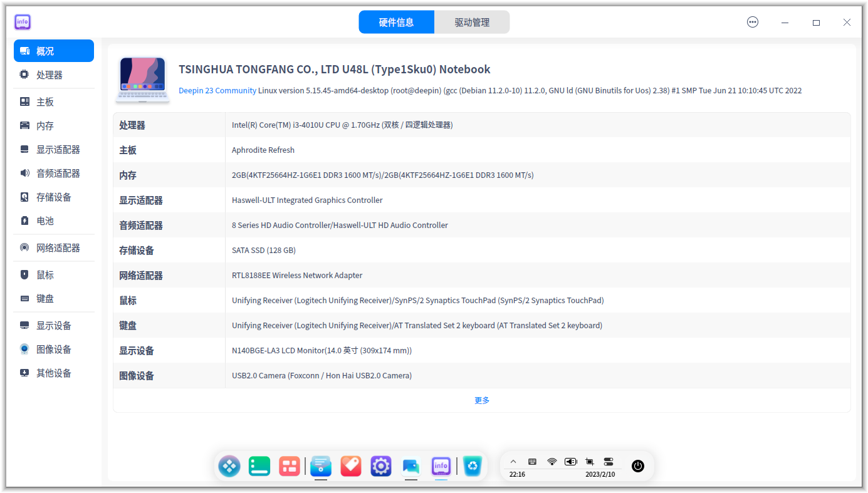The width and height of the screenshot is (868, 493).
Task: Open the trash bin in the dock
Action: coord(473,465)
